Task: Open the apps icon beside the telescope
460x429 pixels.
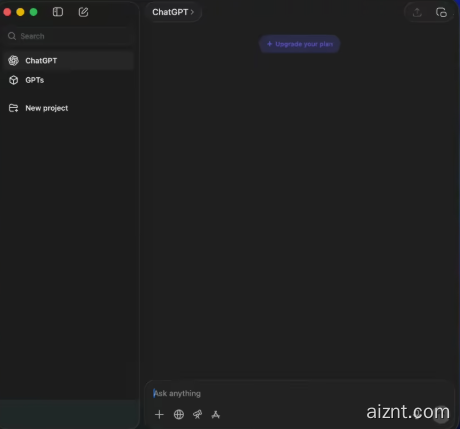Action: pos(216,414)
